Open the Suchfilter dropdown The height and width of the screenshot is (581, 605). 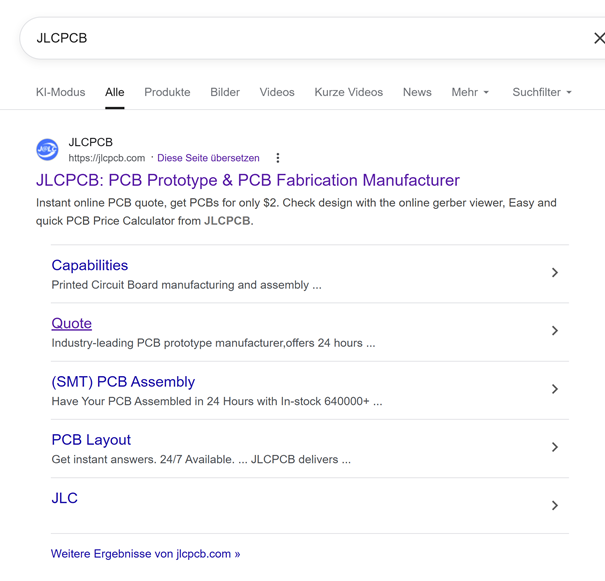pos(542,92)
